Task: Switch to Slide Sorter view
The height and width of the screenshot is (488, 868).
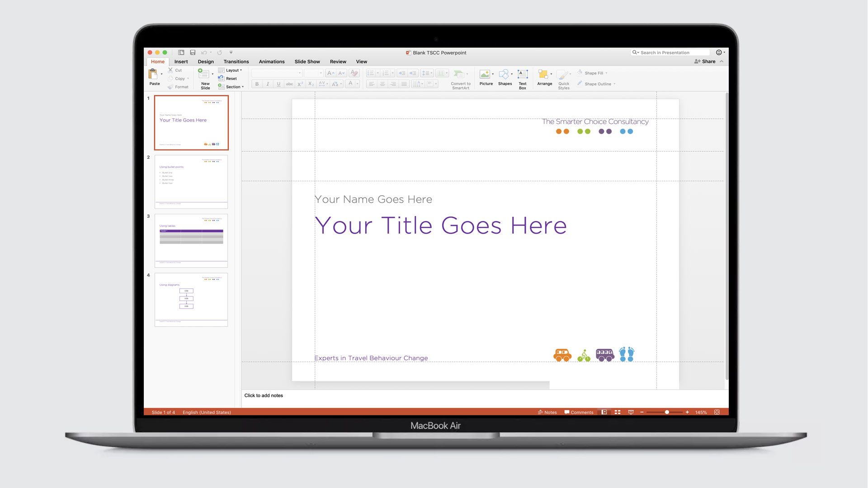Action: click(x=617, y=412)
